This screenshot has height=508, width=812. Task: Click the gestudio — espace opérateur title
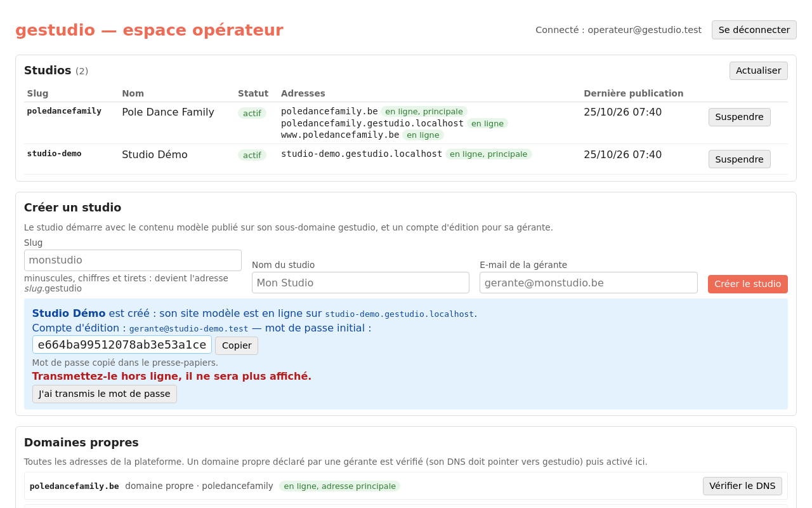click(149, 30)
